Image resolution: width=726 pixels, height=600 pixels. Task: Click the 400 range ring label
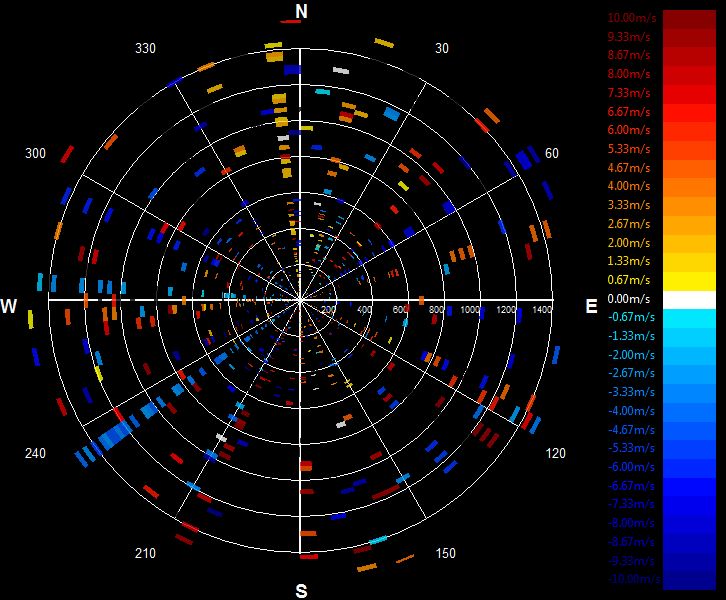[364, 309]
